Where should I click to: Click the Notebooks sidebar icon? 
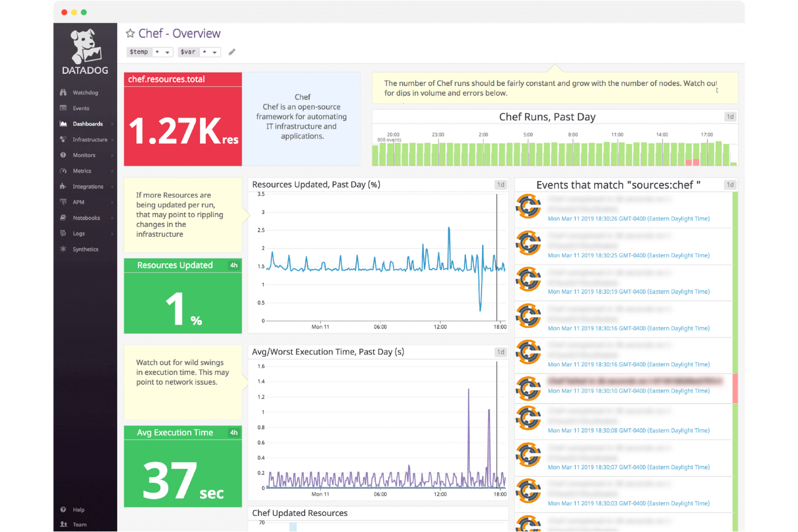(x=63, y=218)
